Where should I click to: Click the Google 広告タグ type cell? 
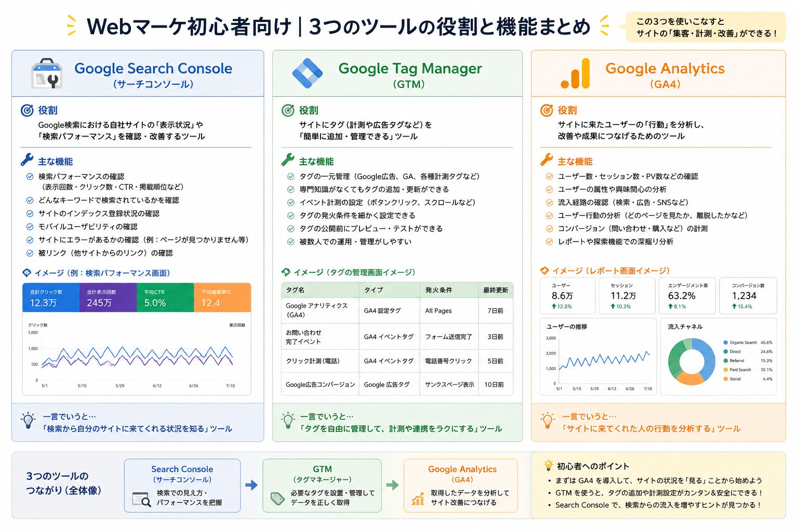click(387, 385)
